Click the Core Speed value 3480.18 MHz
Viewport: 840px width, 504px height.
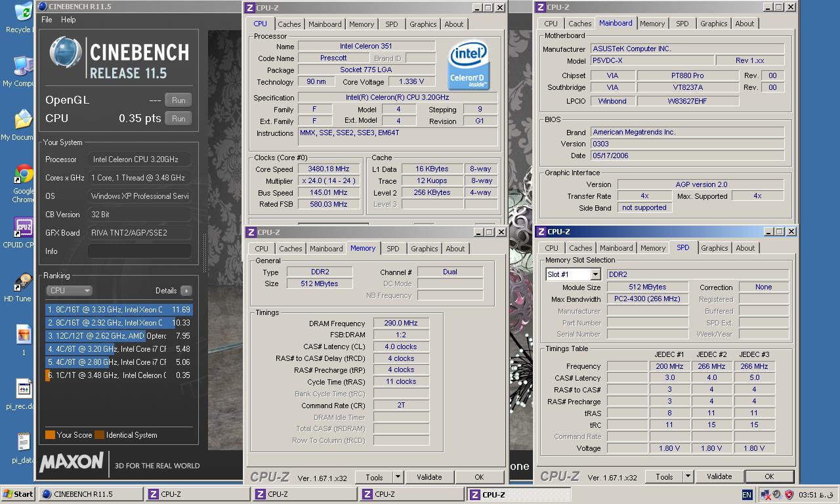(328, 169)
